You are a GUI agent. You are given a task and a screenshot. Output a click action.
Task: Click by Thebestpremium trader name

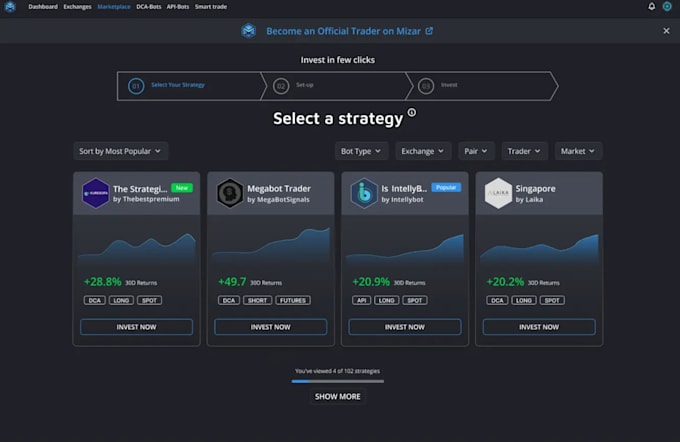[x=146, y=199]
